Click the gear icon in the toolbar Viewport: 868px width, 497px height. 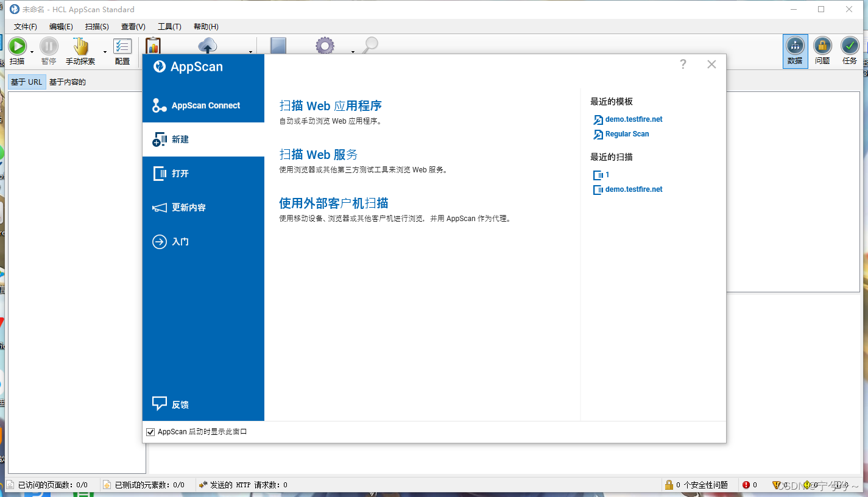[325, 46]
